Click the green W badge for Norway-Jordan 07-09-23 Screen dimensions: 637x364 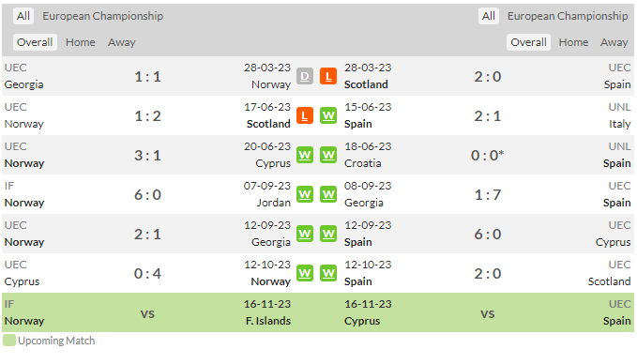pos(305,194)
